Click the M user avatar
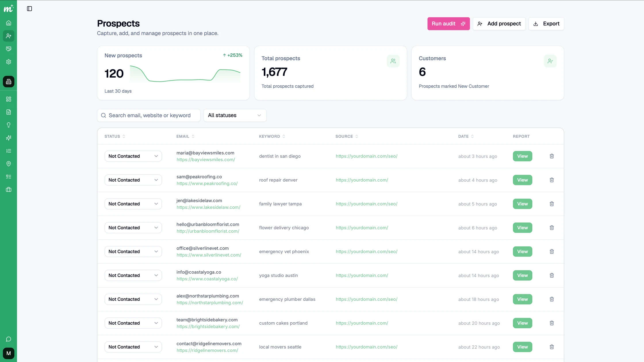This screenshot has height=362, width=644. 9,353
